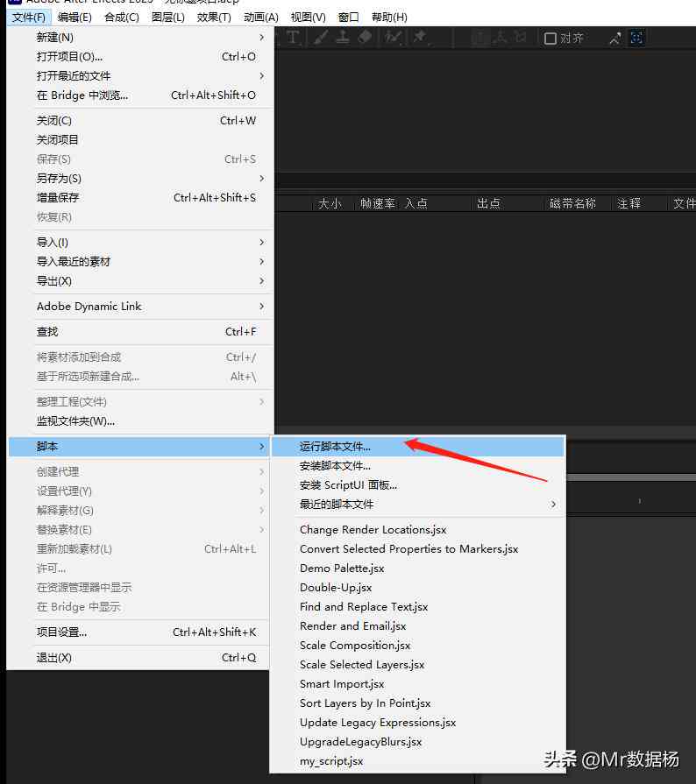696x784 pixels.
Task: Choose 项目设置... menu item
Action: [x=139, y=632]
